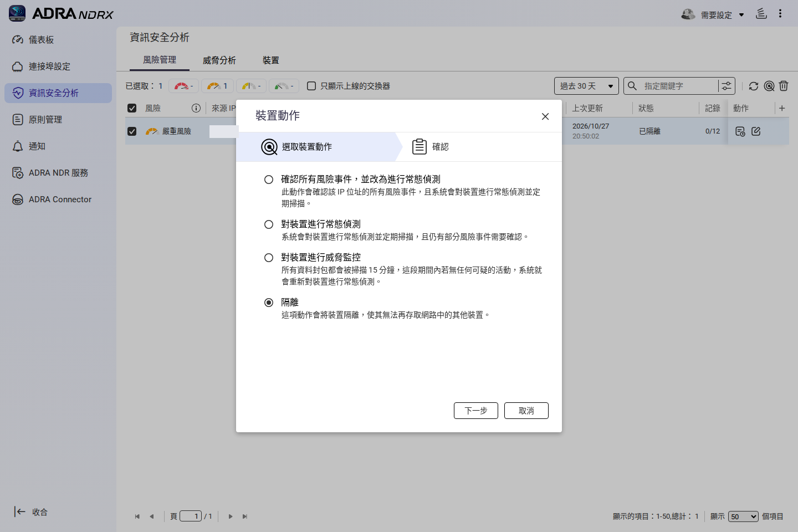Filter by orange risk gauge showing 1

217,86
